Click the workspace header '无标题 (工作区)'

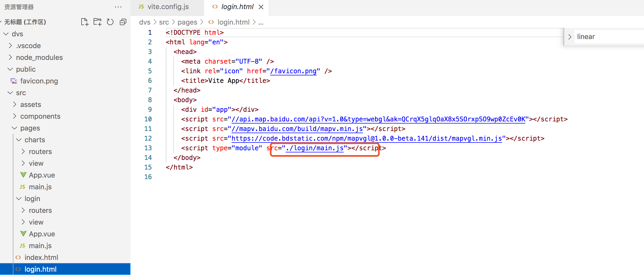25,22
